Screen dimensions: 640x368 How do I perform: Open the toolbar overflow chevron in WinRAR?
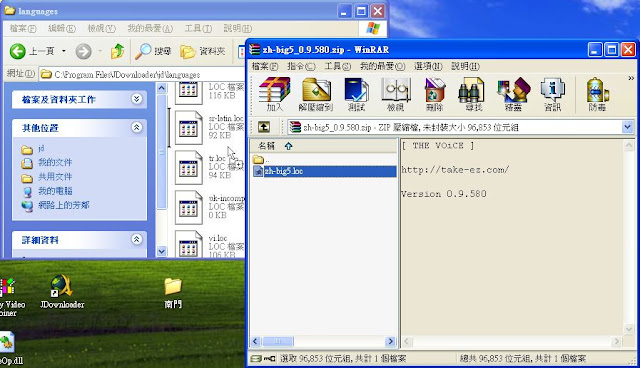631,78
